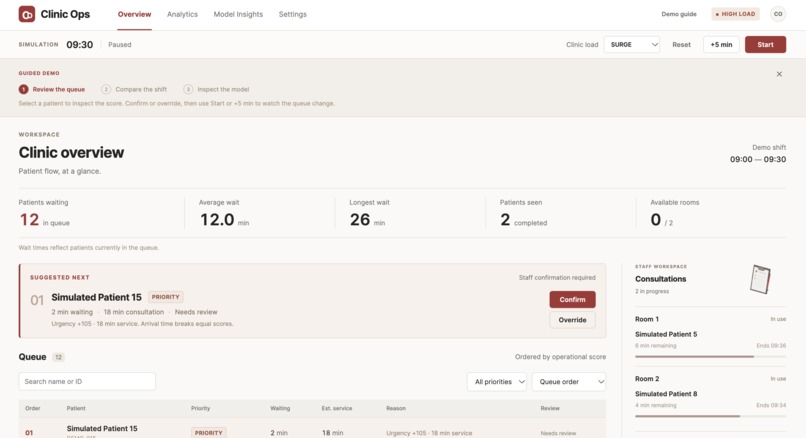Click the Search name or ID field
Image resolution: width=806 pixels, height=438 pixels.
pyautogui.click(x=87, y=381)
